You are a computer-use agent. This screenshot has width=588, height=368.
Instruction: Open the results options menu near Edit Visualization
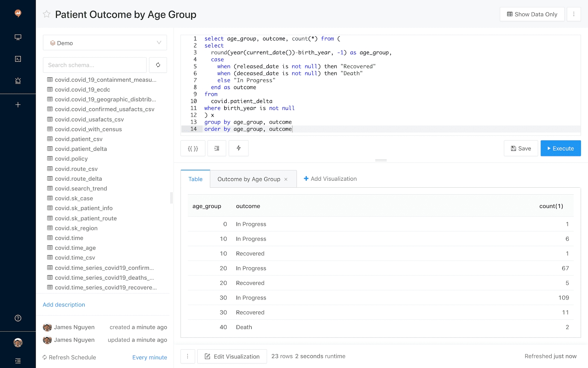pyautogui.click(x=187, y=356)
